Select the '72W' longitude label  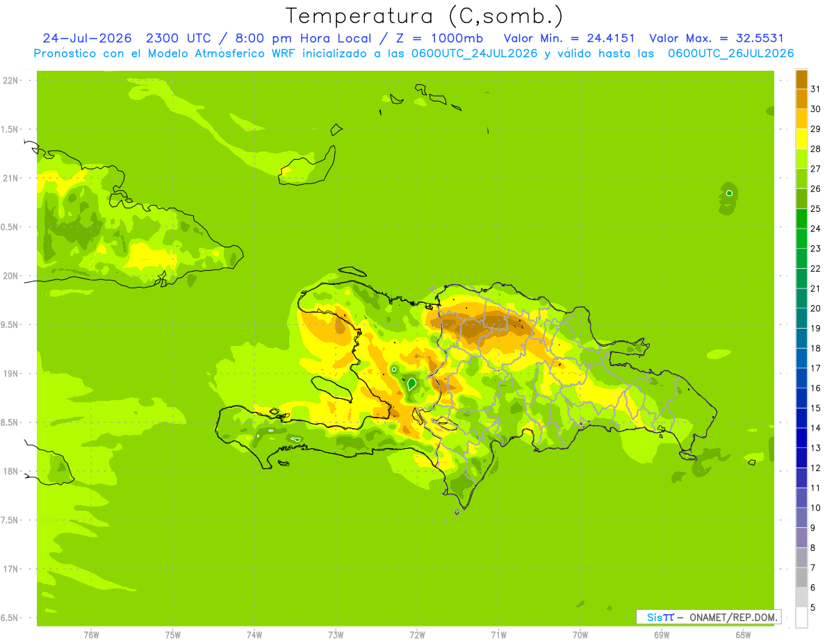(417, 635)
